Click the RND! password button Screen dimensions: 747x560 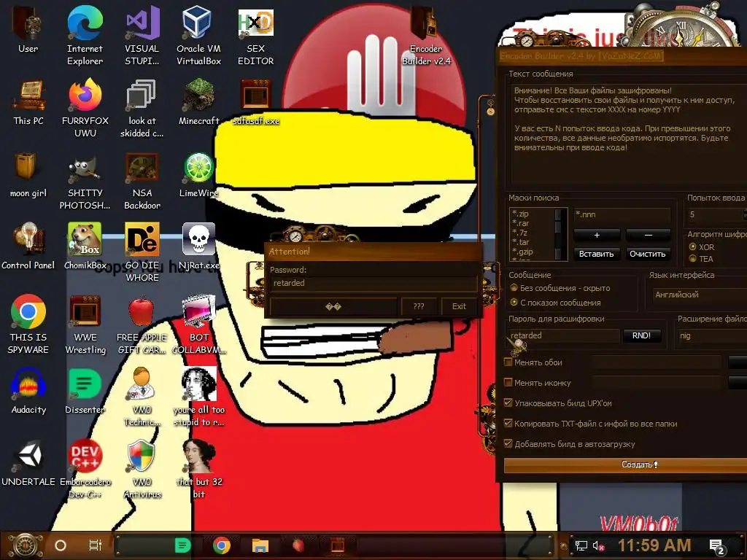641,335
